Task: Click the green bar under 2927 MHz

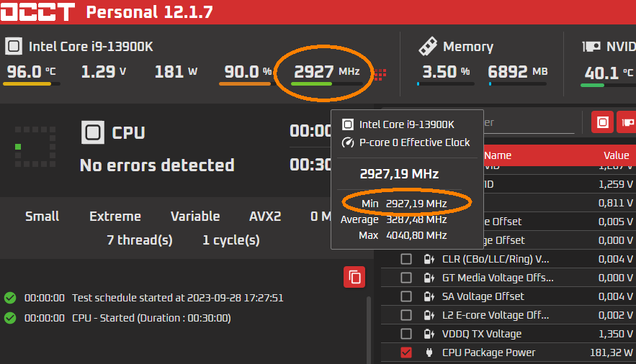Action: pyautogui.click(x=311, y=83)
